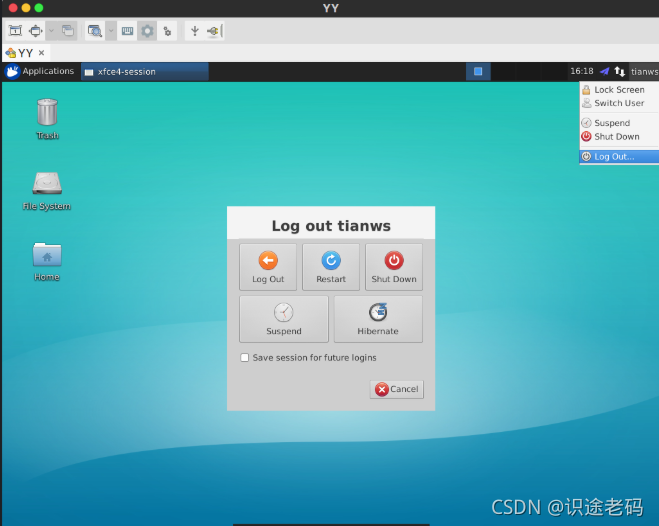Enable Save session for future logins
The image size is (659, 526).
coord(245,358)
